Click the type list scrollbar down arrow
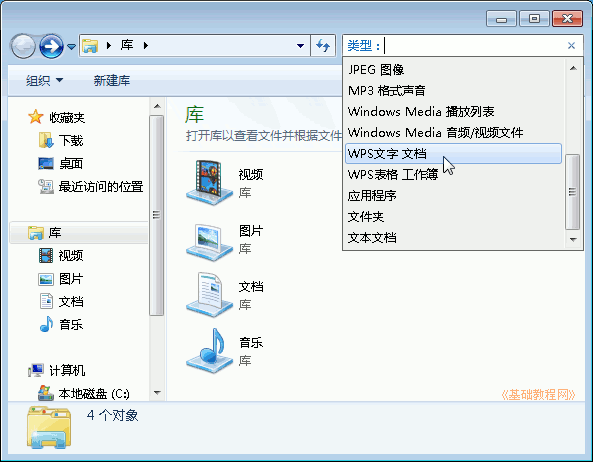This screenshot has height=462, width=593. tap(573, 240)
